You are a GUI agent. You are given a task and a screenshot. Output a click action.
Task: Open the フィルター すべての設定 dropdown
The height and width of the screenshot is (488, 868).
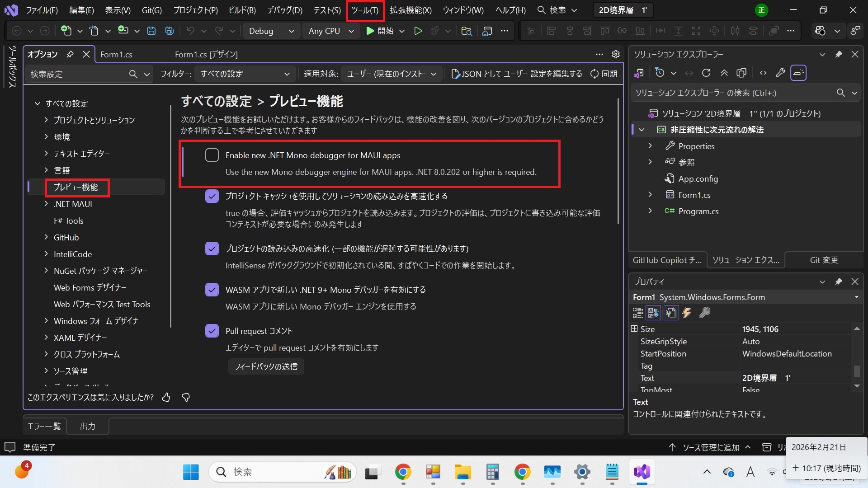[x=245, y=74]
